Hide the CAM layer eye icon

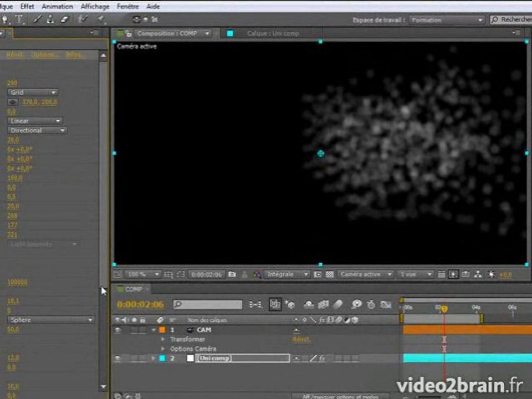point(117,330)
